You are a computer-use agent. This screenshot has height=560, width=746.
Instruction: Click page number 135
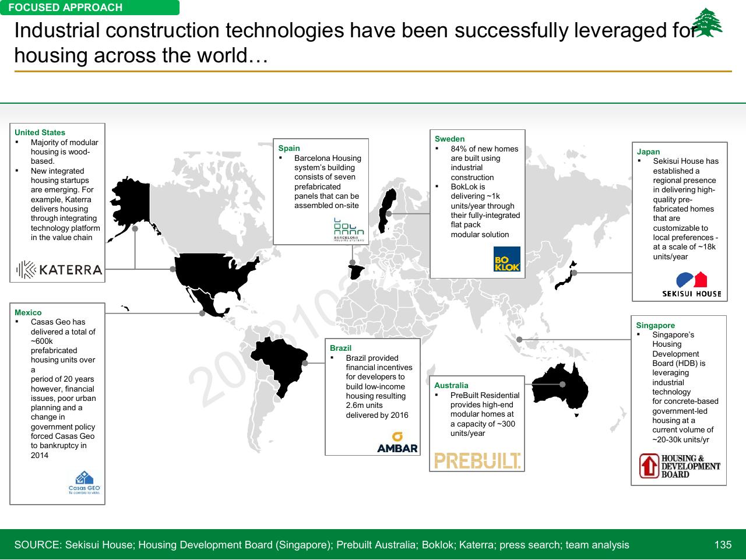tap(723, 545)
